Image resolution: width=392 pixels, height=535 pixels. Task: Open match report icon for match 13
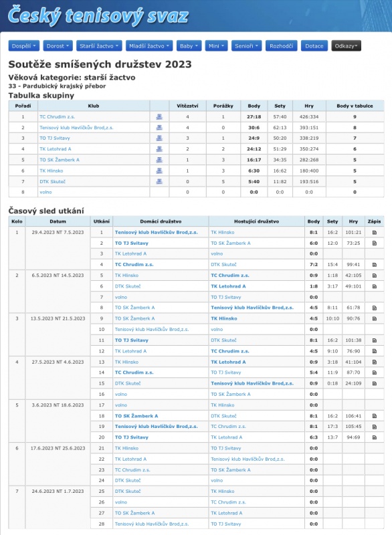(x=374, y=362)
